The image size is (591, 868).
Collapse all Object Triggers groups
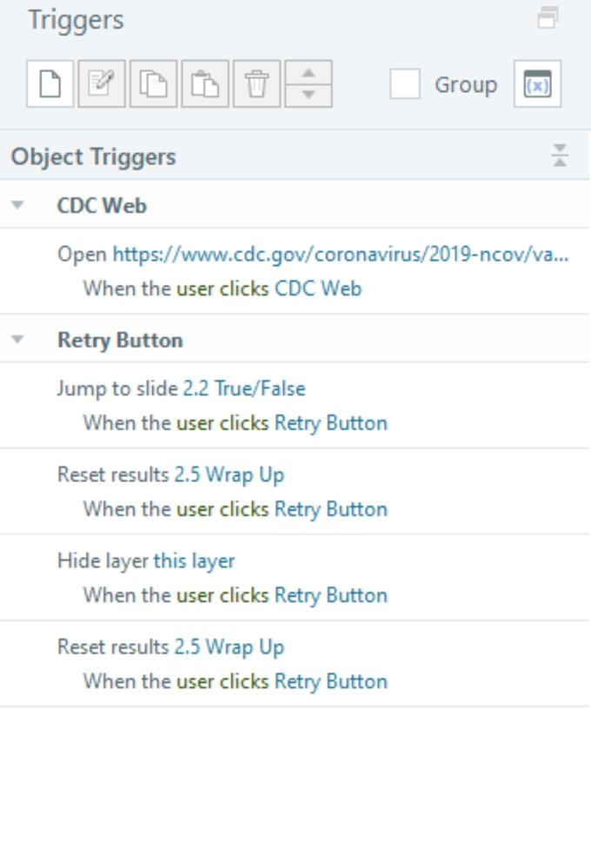[x=560, y=156]
